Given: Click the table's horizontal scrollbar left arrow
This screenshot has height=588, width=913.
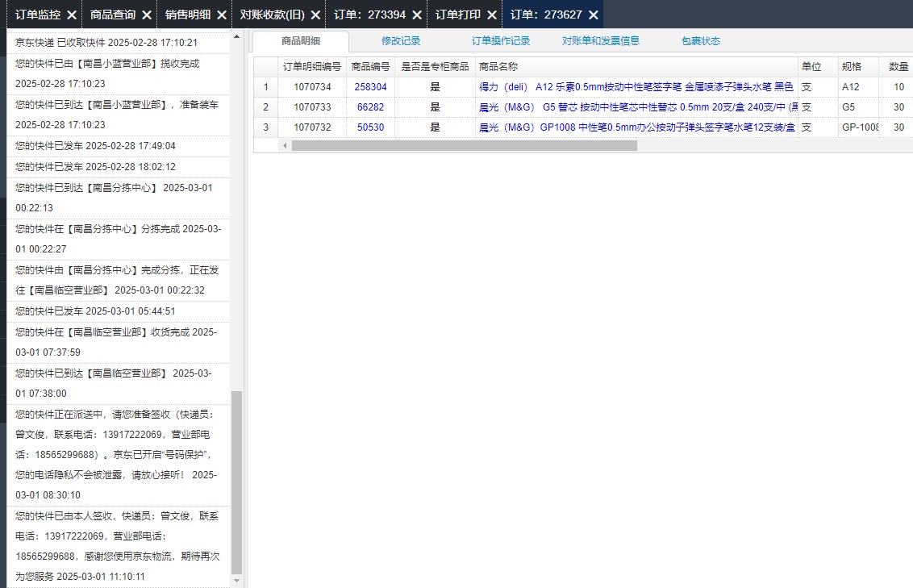Looking at the screenshot, I should tap(285, 145).
